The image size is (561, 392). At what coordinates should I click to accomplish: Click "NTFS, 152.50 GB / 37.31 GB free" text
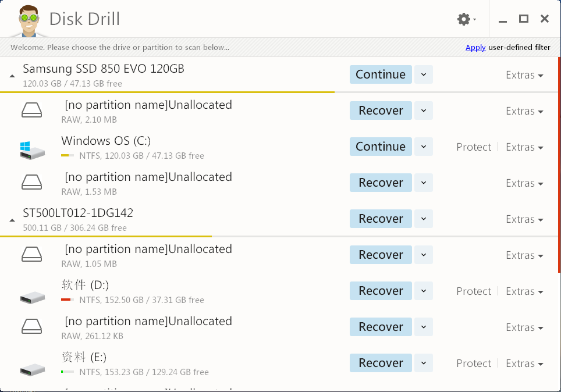click(x=141, y=300)
